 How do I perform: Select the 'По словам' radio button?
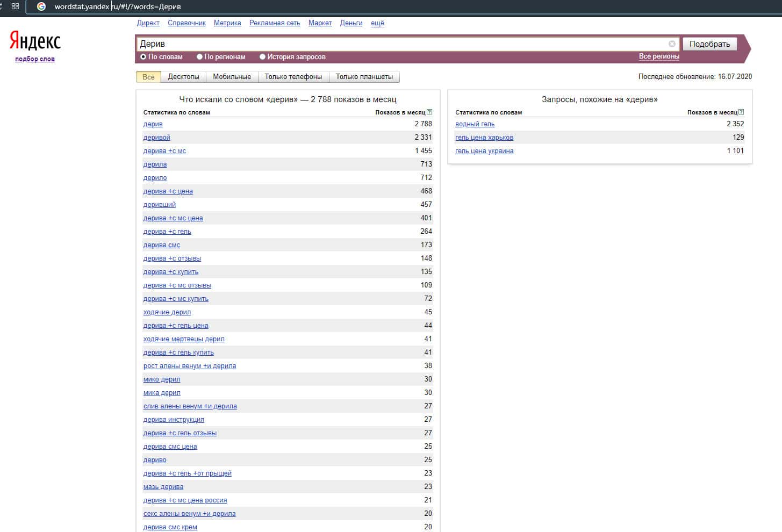click(x=144, y=57)
